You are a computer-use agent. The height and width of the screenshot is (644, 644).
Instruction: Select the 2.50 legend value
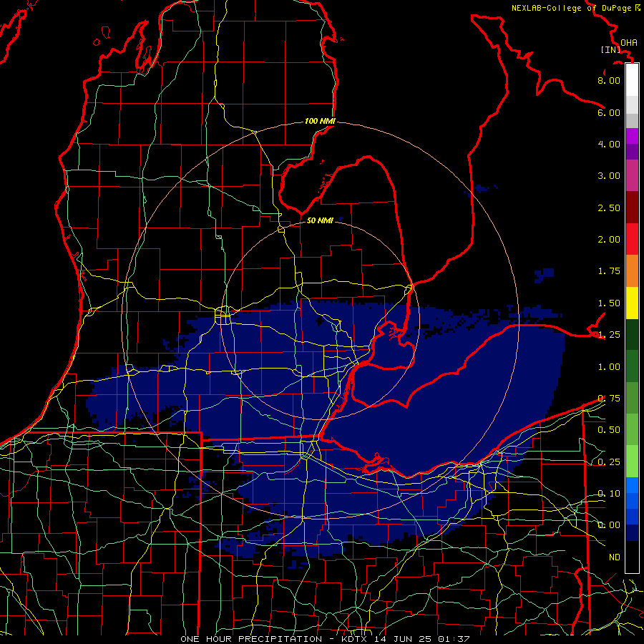[609, 208]
